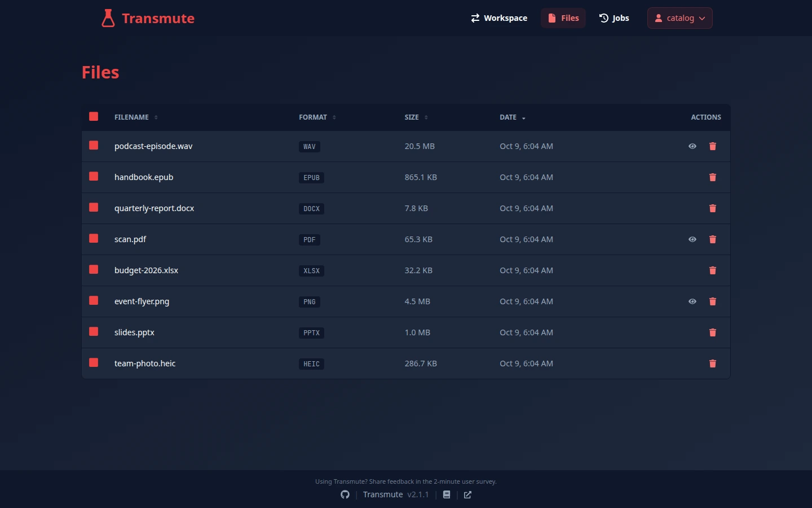Toggle checkbox for team-photo.heic
This screenshot has width=812, height=508.
point(94,362)
